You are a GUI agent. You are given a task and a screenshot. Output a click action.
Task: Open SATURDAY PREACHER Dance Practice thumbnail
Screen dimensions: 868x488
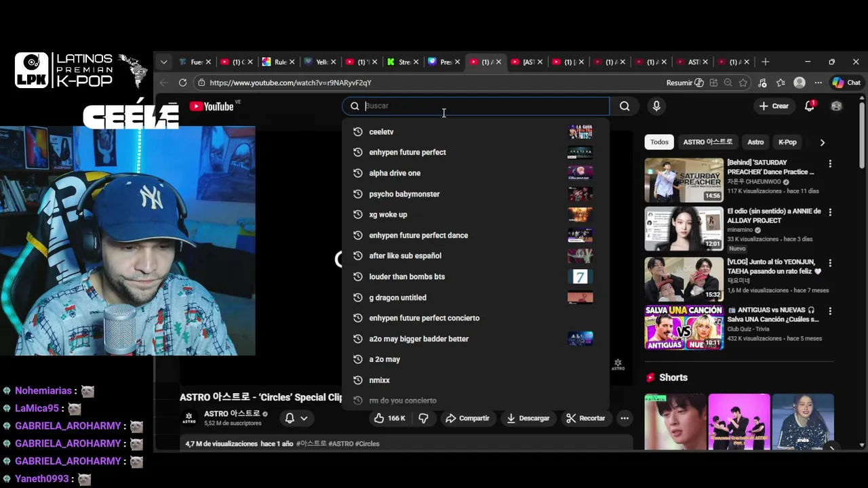(x=684, y=180)
